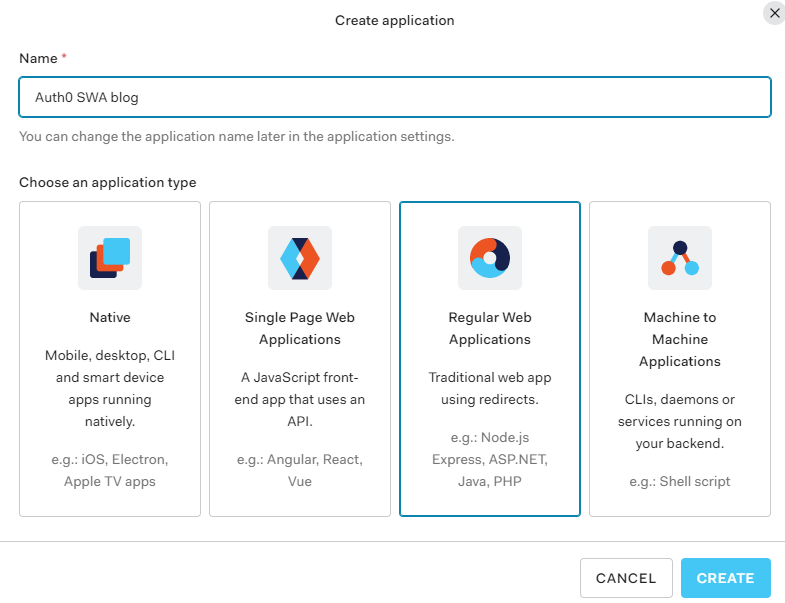The image size is (785, 603).
Task: Pick the Regular Web Applications title
Action: point(490,329)
